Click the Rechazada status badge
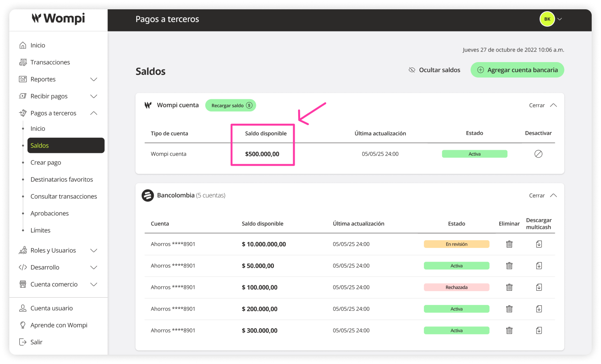Screen dimensions: 601x364 tap(457, 287)
